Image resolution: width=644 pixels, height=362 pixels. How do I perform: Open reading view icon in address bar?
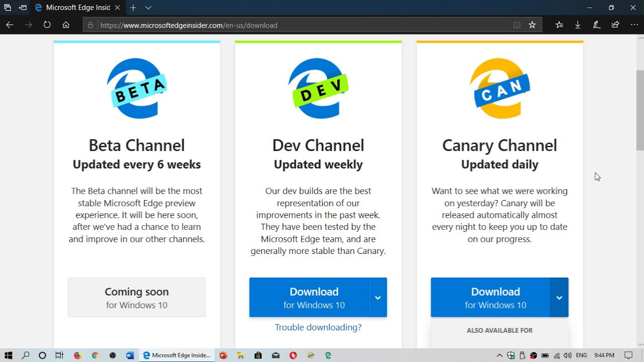click(x=517, y=25)
